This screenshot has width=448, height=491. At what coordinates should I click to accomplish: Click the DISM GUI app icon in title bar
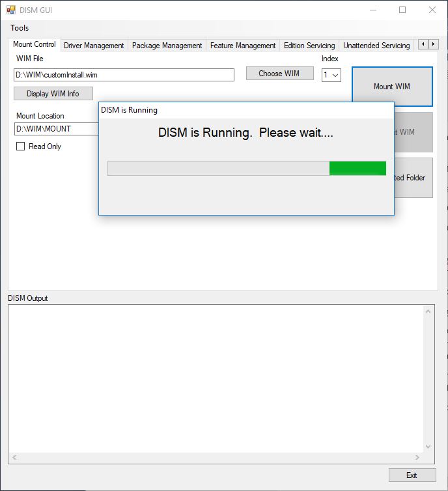click(x=10, y=10)
